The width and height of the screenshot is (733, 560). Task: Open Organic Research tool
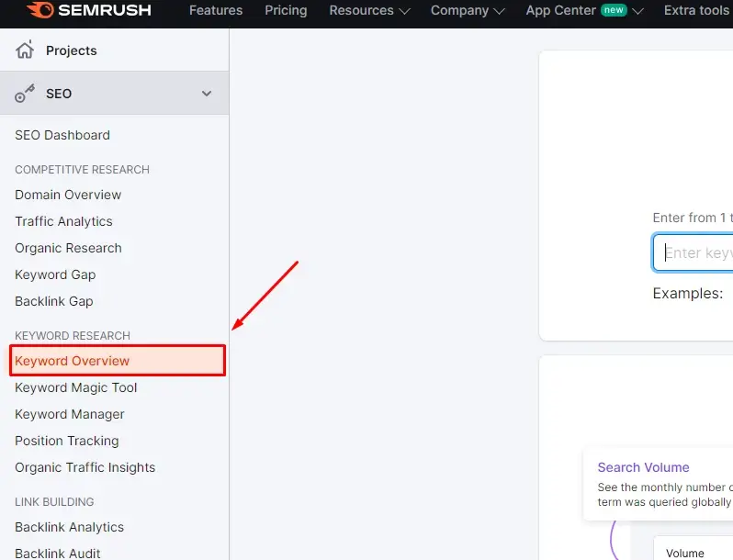(68, 248)
